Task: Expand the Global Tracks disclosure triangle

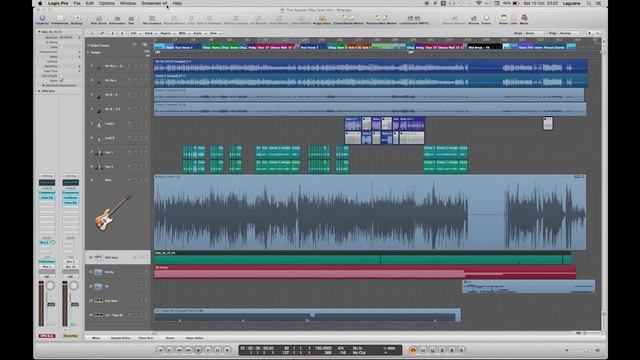Action: [88, 45]
